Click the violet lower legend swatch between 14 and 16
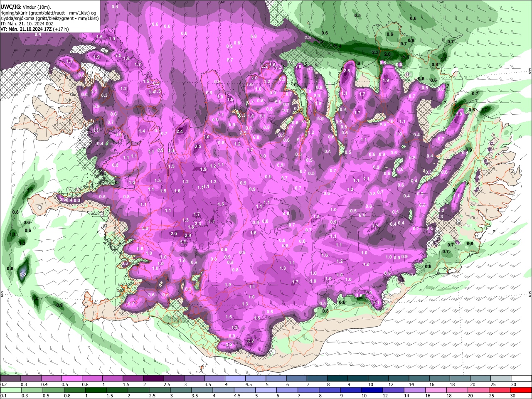Image resolution: width=532 pixels, height=399 pixels. tap(415, 390)
